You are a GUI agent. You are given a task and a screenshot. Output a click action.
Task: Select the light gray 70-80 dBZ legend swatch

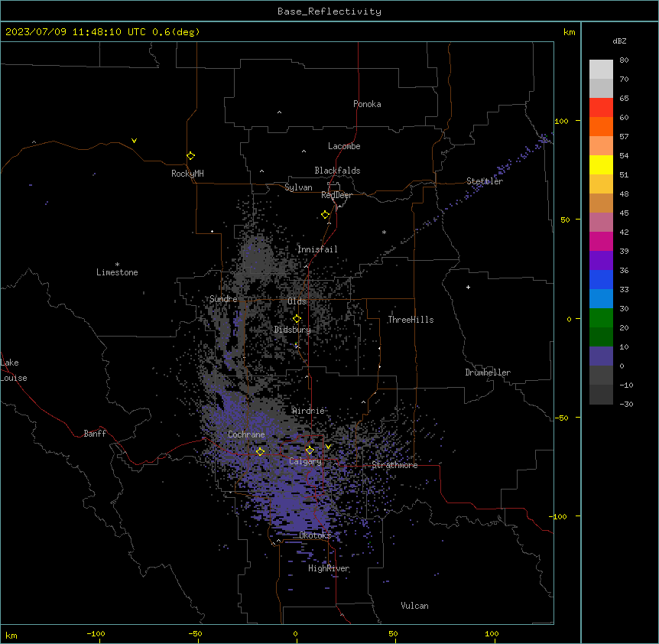click(601, 70)
